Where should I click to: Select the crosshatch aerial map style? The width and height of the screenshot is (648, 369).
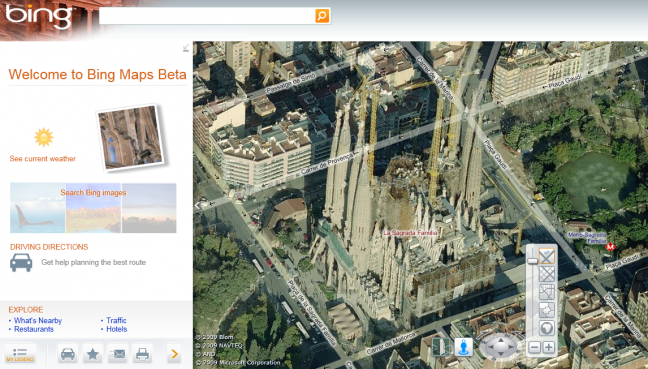pyautogui.click(x=547, y=274)
